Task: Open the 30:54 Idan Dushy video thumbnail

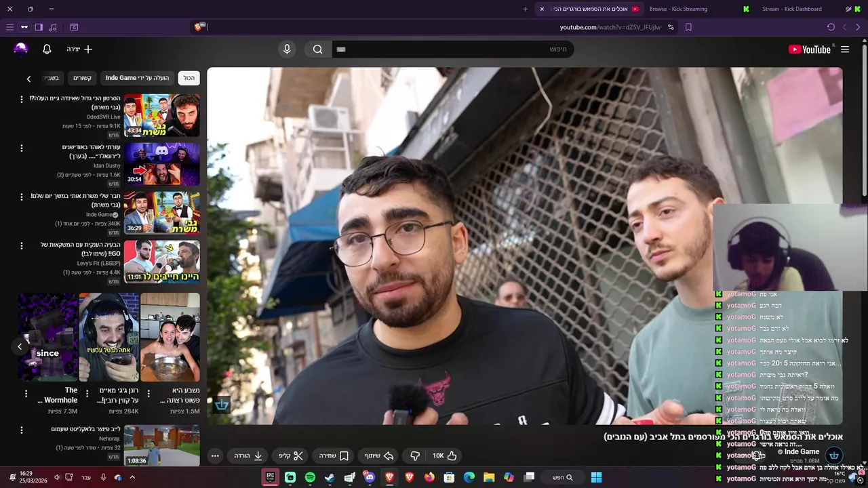Action: [162, 163]
